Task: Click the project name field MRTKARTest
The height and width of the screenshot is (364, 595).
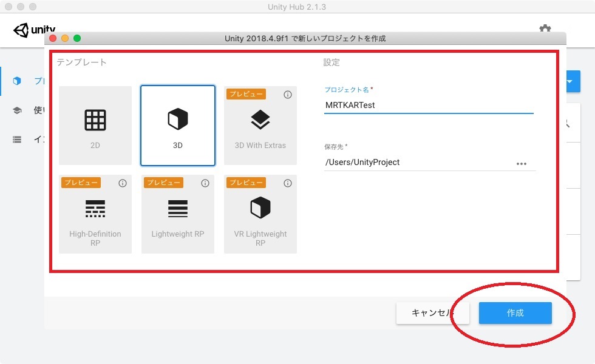Action: pos(429,106)
